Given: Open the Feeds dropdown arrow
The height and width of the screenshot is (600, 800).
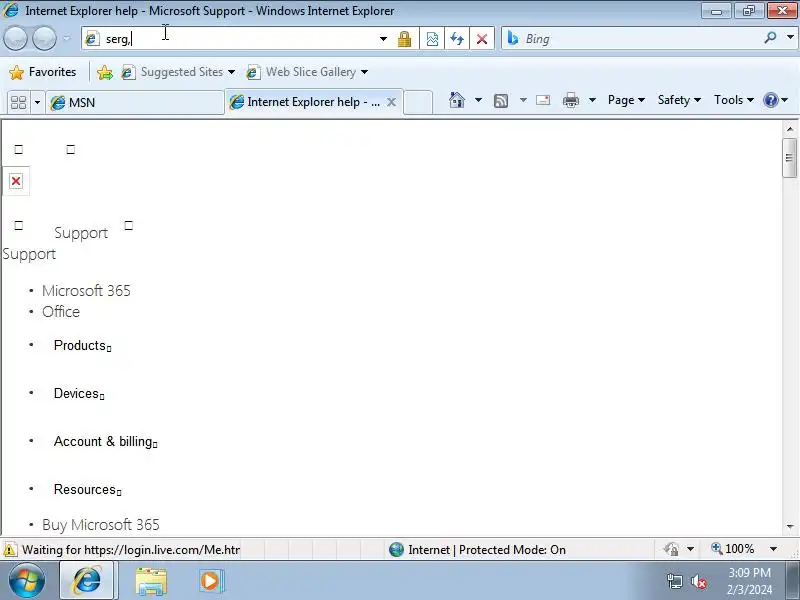Looking at the screenshot, I should point(523,100).
